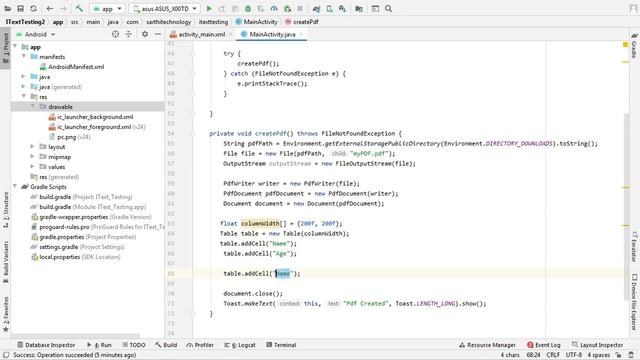Click Sync Project with Gradle Files icon
The height and width of the screenshot is (360, 640).
click(316, 9)
